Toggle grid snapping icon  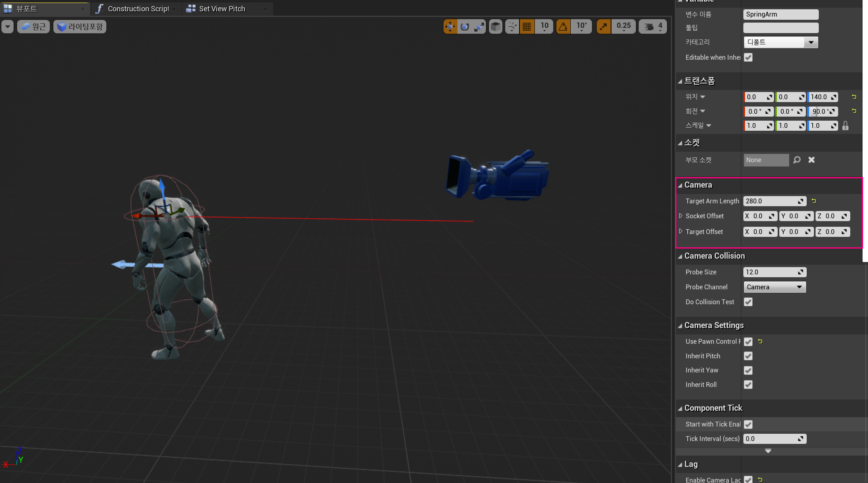pos(527,27)
